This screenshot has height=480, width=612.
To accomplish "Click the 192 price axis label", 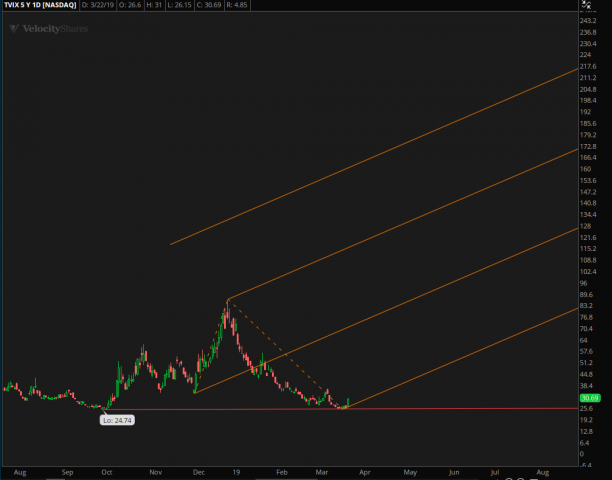I will (x=585, y=112).
